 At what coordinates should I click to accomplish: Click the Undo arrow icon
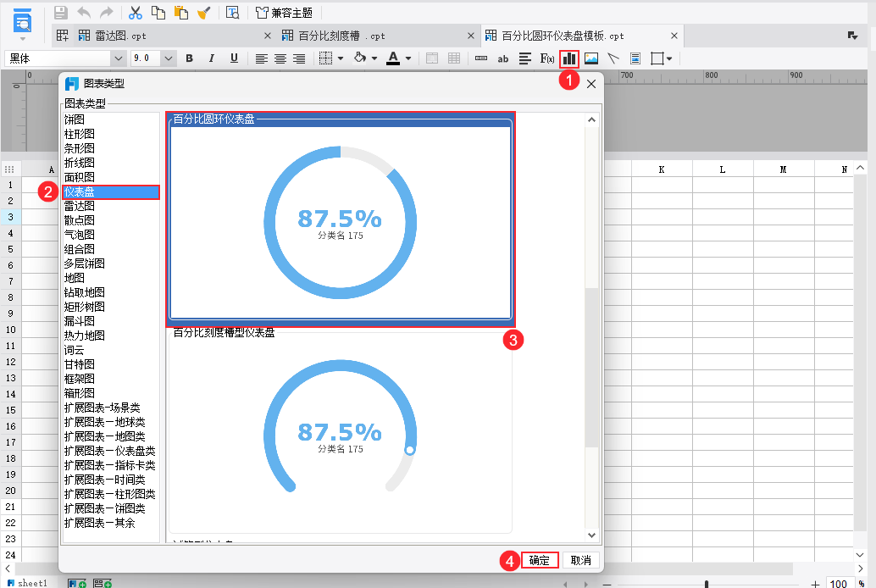pos(84,13)
